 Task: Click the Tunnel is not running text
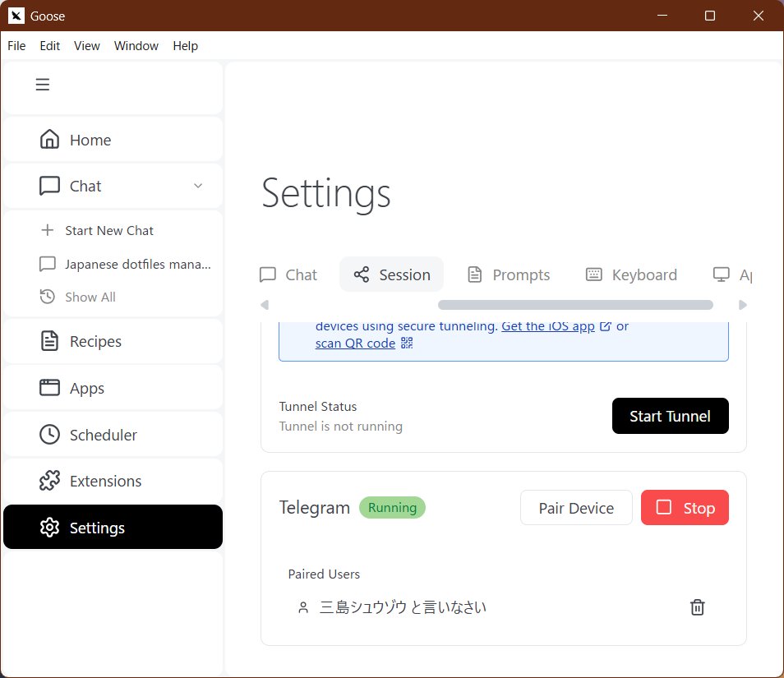coord(340,427)
